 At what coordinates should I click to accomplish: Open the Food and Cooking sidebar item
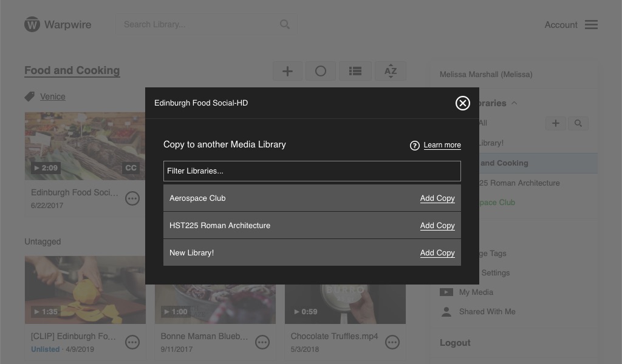click(538, 163)
